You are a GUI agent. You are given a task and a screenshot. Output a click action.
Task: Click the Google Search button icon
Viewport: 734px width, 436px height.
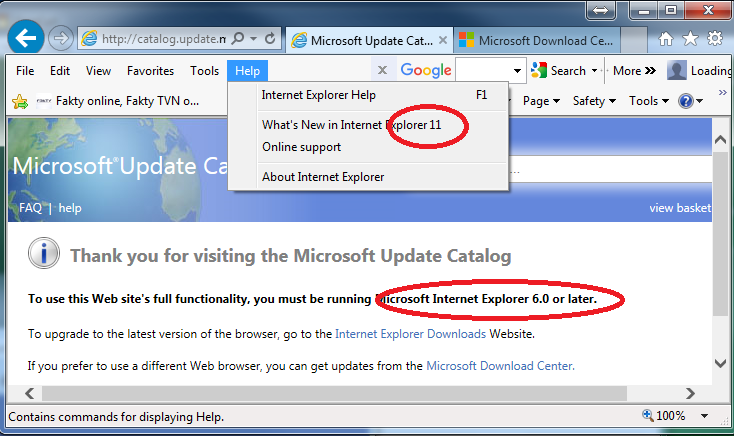(x=539, y=70)
